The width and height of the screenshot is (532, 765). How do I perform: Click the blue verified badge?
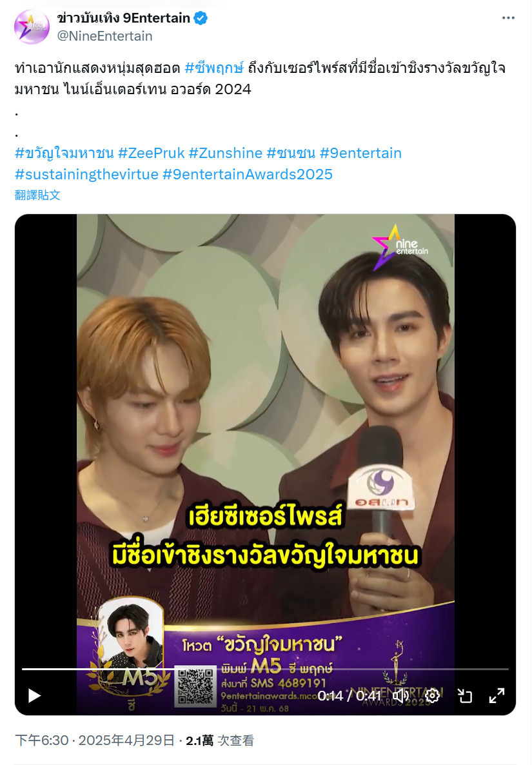coord(201,19)
